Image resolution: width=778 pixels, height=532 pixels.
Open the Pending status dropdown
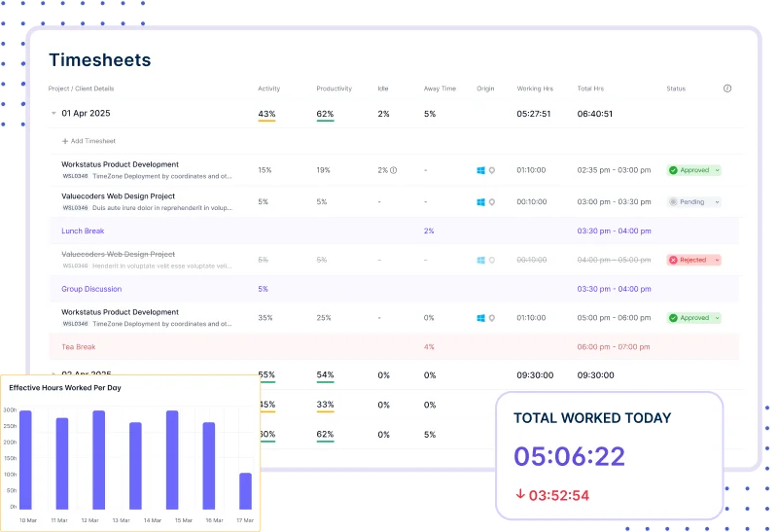pyautogui.click(x=718, y=202)
